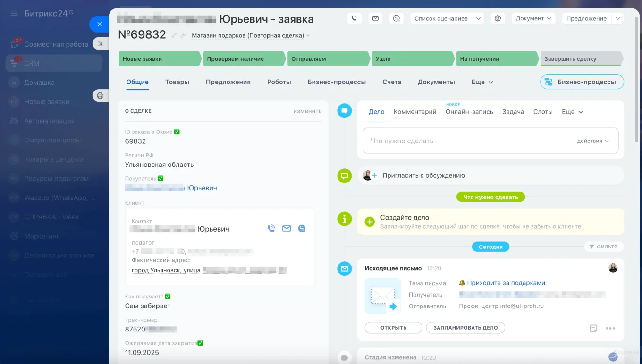Click user avatar in outgoing email card
642x364 pixels.
[x=613, y=268]
